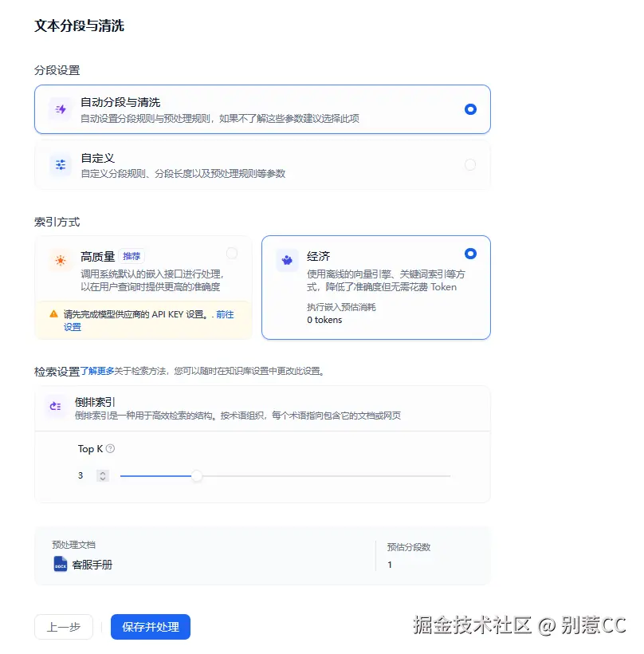This screenshot has height=654, width=644.
Task: Click the purple icon beside 经济 option
Action: pyautogui.click(x=286, y=258)
